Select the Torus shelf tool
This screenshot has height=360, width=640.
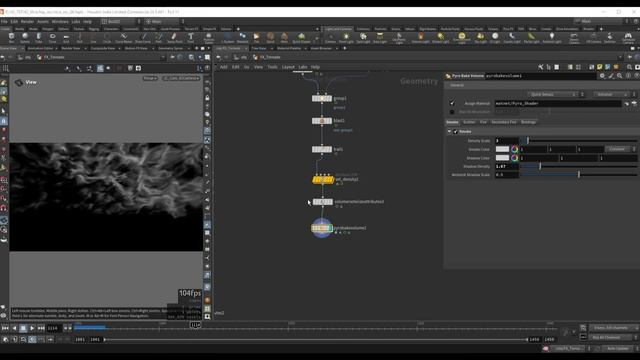click(52, 38)
